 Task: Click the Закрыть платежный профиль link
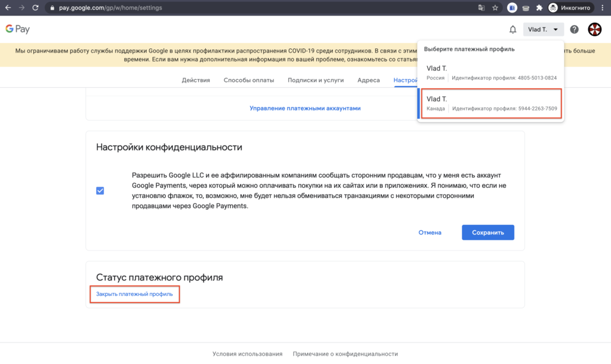coord(134,294)
